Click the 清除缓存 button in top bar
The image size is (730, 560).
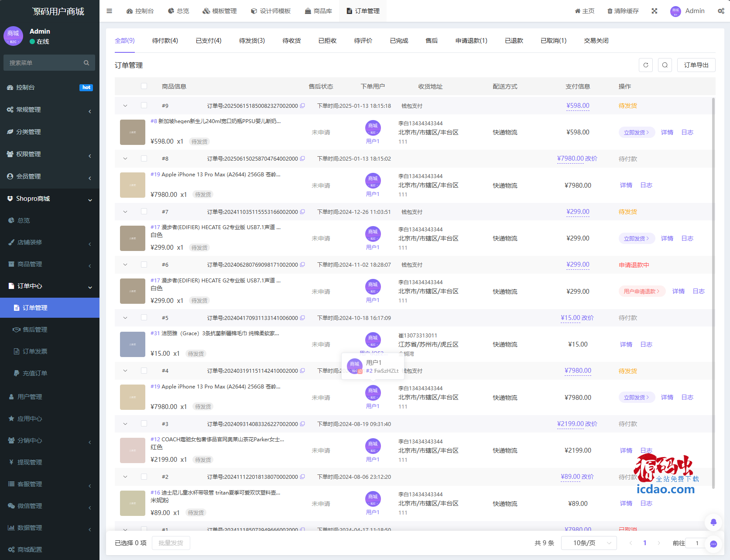623,11
